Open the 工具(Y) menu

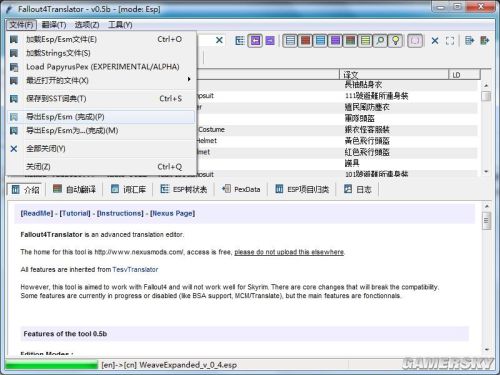[120, 25]
